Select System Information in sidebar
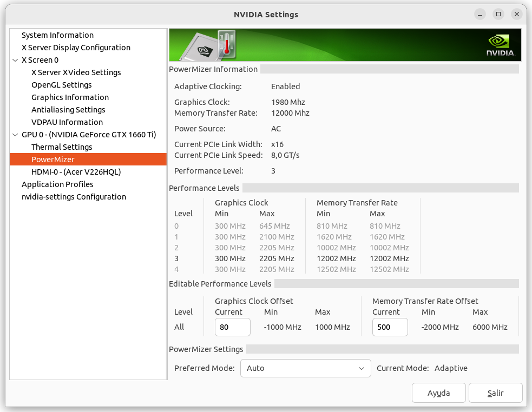The image size is (532, 412). point(57,35)
